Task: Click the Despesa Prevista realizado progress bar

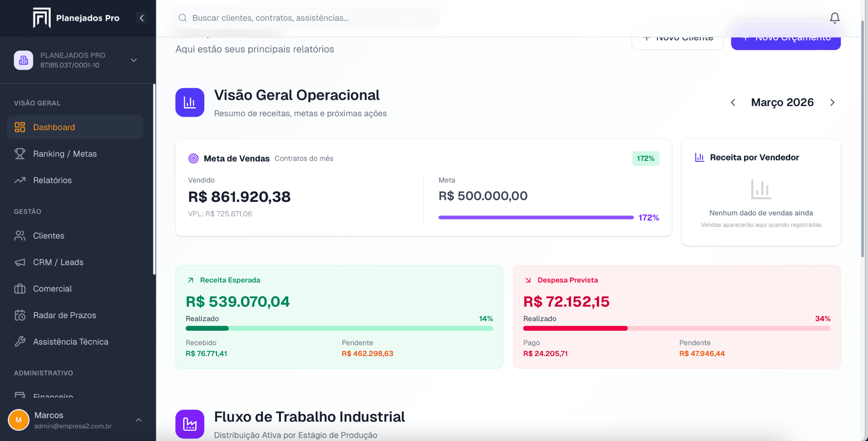Action: tap(677, 328)
